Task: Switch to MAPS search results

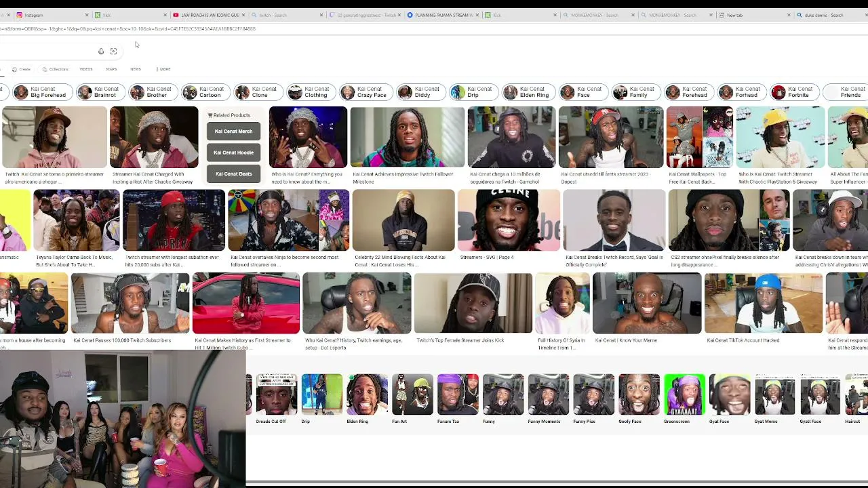Action: [111, 69]
